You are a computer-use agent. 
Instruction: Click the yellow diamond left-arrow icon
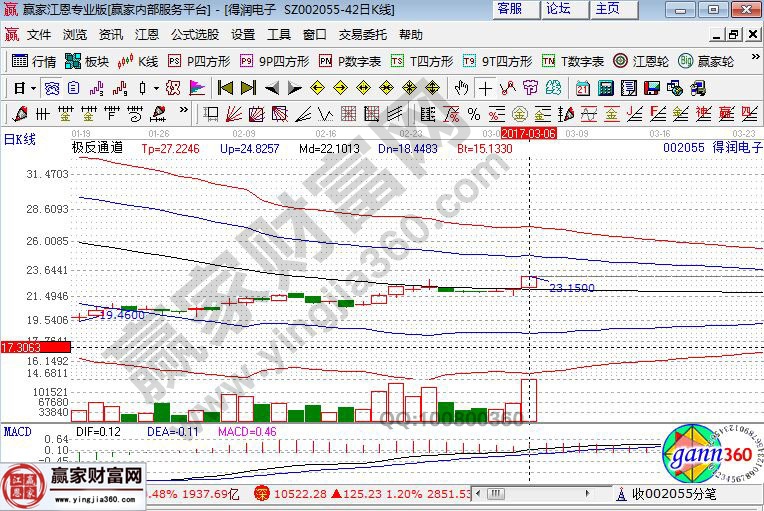click(317, 88)
